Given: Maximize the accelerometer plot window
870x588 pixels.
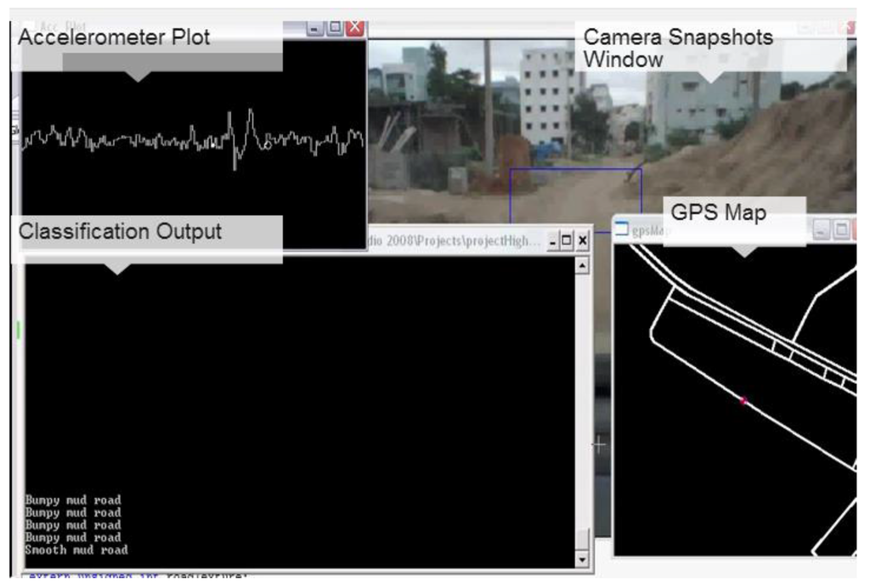Looking at the screenshot, I should pos(336,28).
